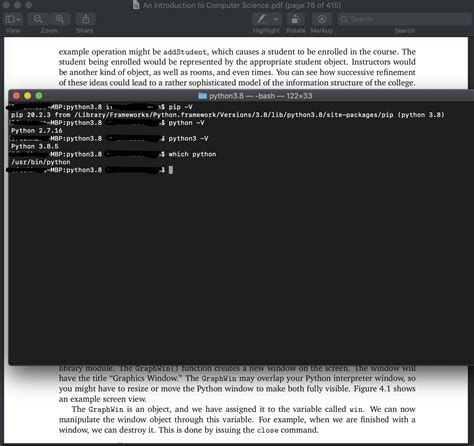Image resolution: width=474 pixels, height=446 pixels.
Task: Click the 'Python 2.7.16' output line
Action: pos(37,131)
